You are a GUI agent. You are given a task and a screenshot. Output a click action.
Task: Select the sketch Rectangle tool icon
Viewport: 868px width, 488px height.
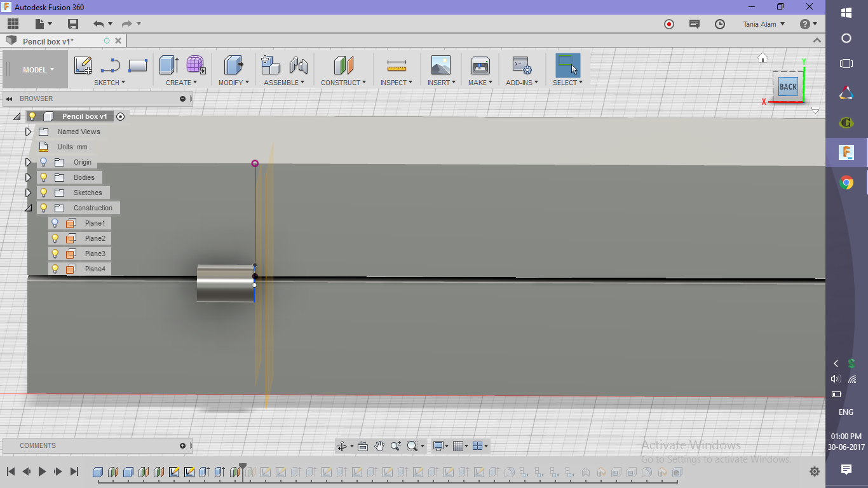coord(138,65)
